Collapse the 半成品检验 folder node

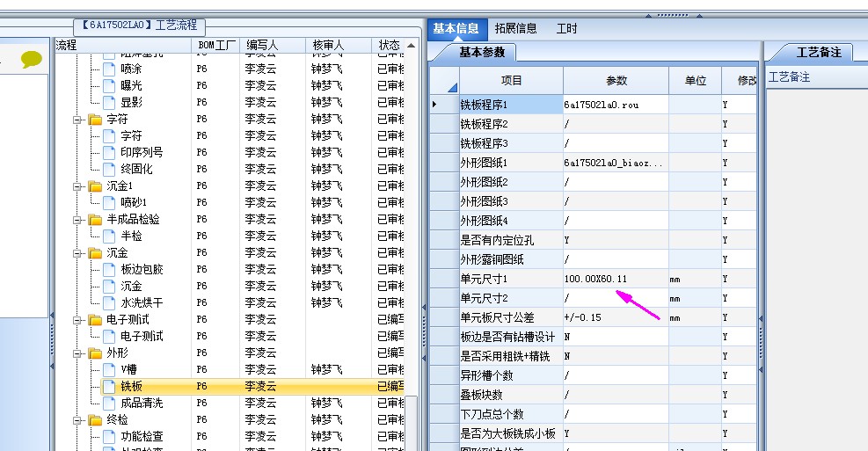tap(77, 220)
